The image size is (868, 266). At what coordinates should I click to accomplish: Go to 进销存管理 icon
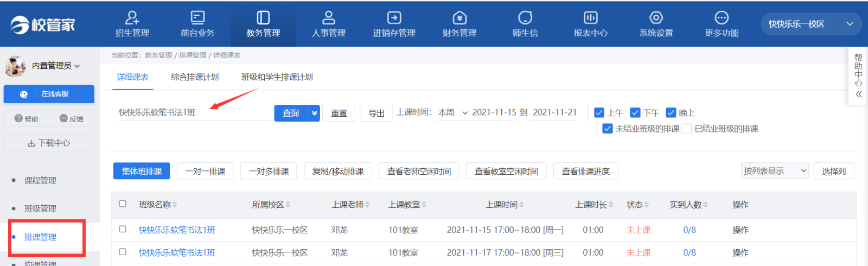(394, 18)
